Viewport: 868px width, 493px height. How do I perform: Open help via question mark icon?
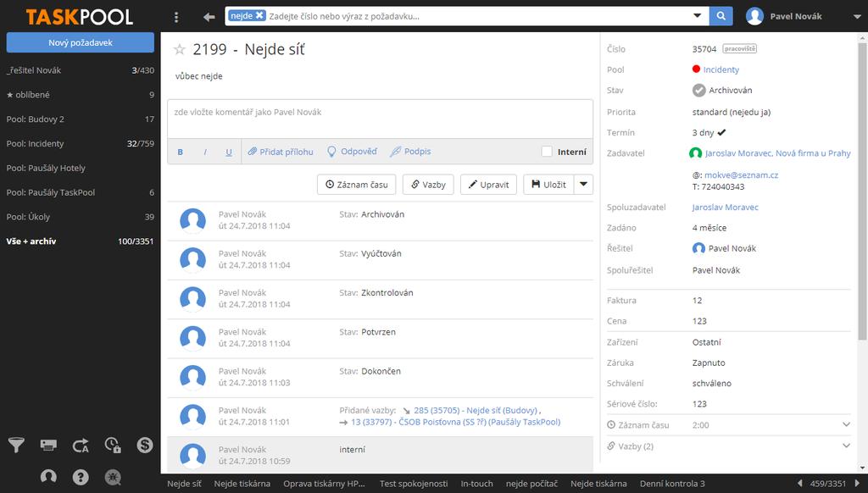(x=81, y=476)
